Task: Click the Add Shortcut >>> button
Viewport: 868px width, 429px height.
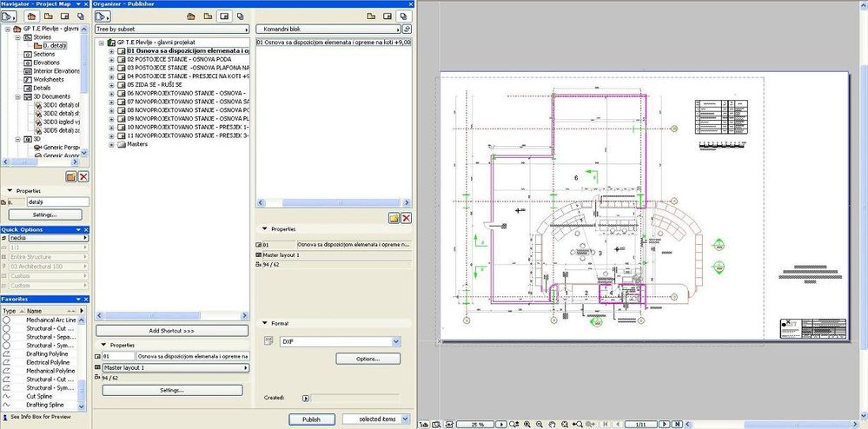Action: click(172, 331)
